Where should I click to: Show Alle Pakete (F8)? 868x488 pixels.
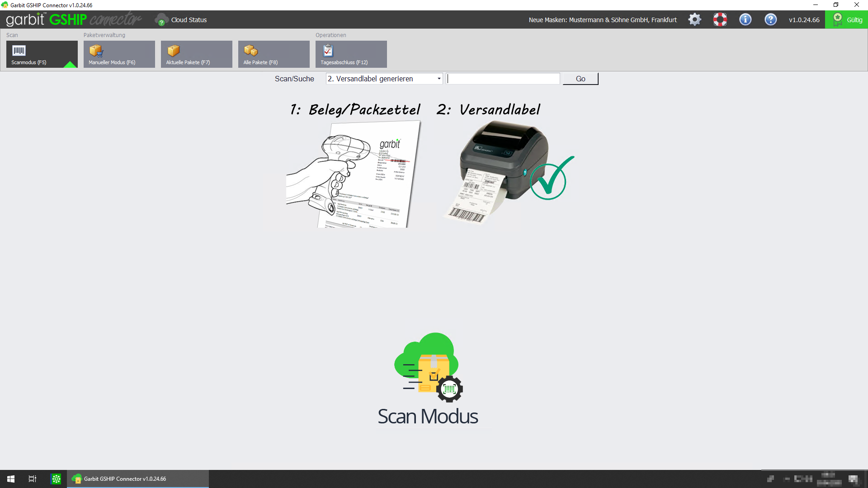274,54
